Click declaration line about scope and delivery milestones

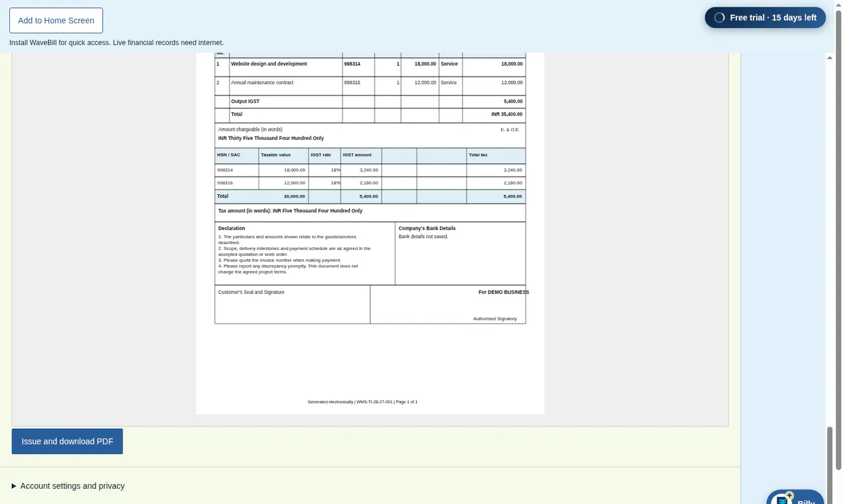pos(294,251)
